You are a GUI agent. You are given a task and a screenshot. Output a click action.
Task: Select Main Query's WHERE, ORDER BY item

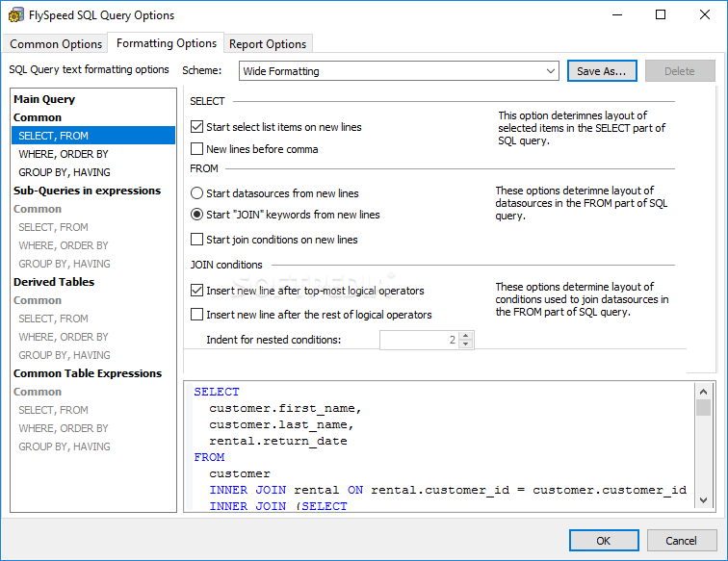64,154
